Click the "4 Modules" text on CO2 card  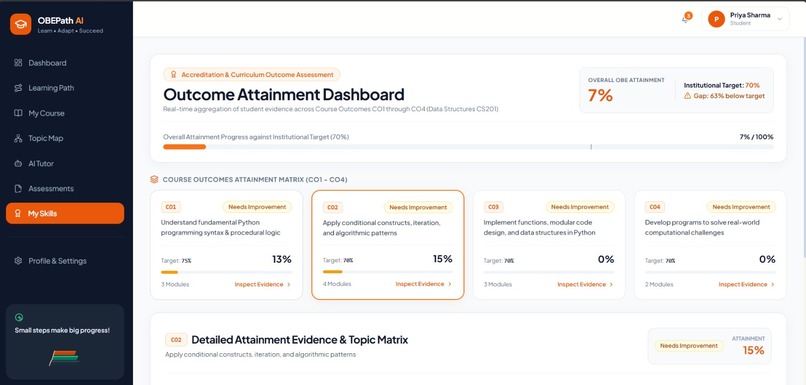click(x=337, y=284)
